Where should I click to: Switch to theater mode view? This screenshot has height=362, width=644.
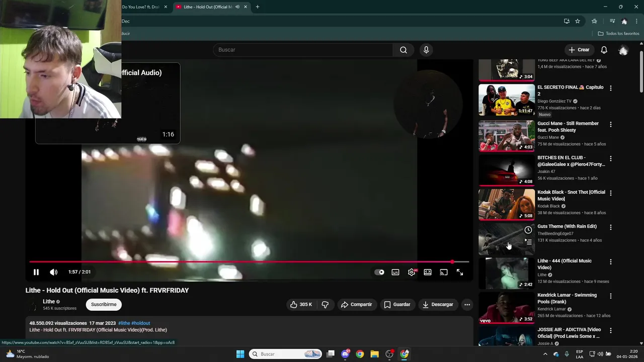click(428, 272)
